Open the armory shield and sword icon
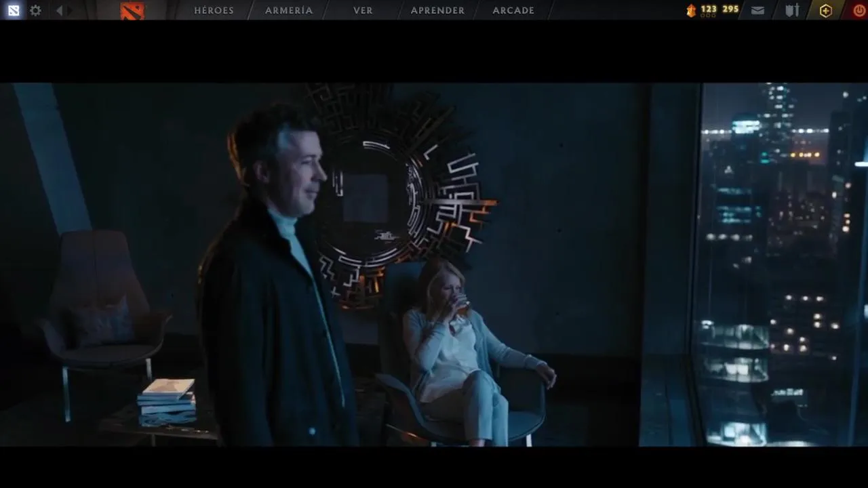This screenshot has height=488, width=868. (x=792, y=10)
